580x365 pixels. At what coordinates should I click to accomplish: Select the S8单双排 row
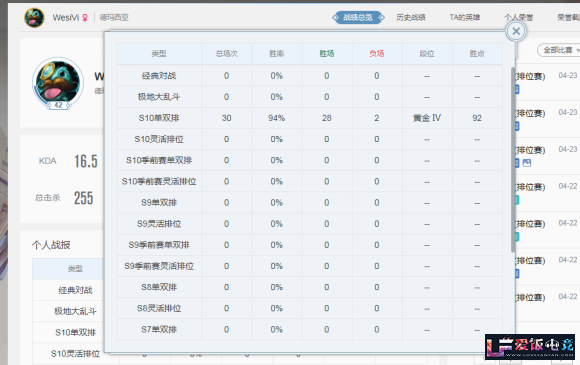[309, 287]
